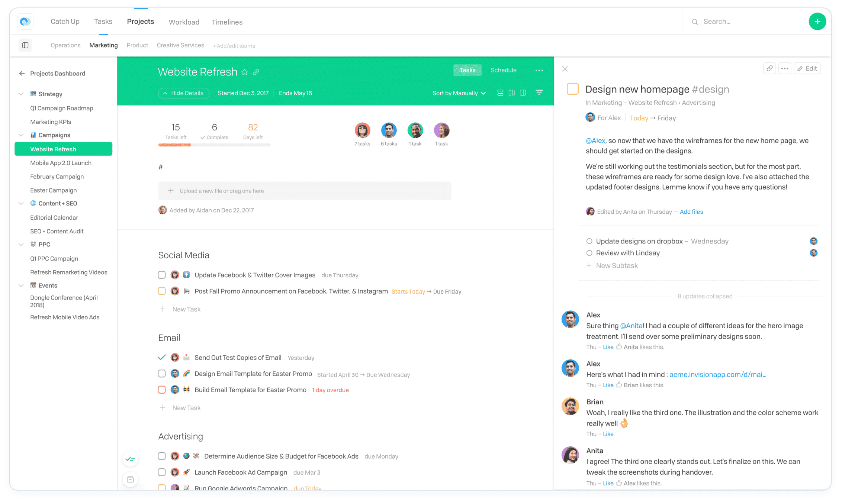Click the list view icon in tasks toolbar

click(501, 93)
